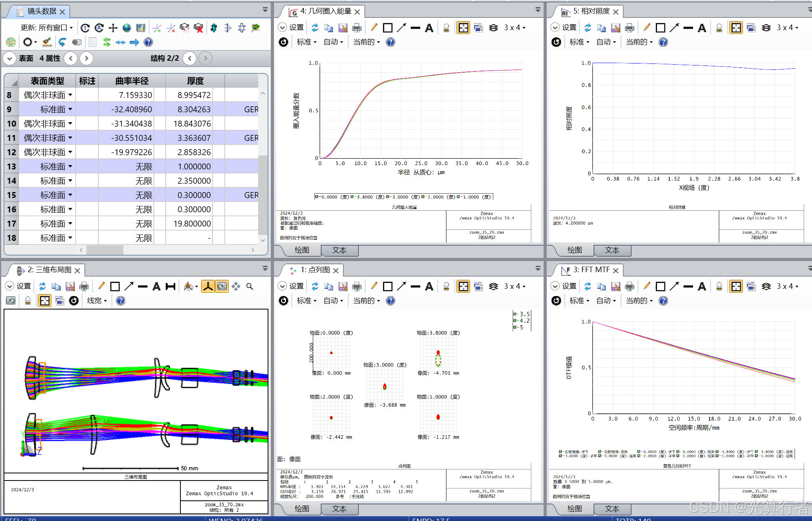The width and height of the screenshot is (812, 521).
Task: Click pencil annotate icon in spot diagram window
Action: click(x=374, y=286)
